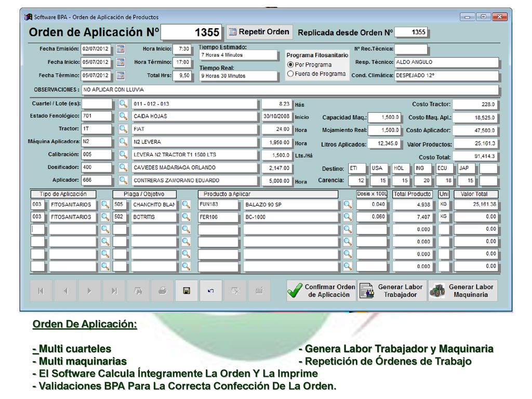Open Calibración lookup magnifier
This screenshot has height=399, width=532.
(123, 154)
